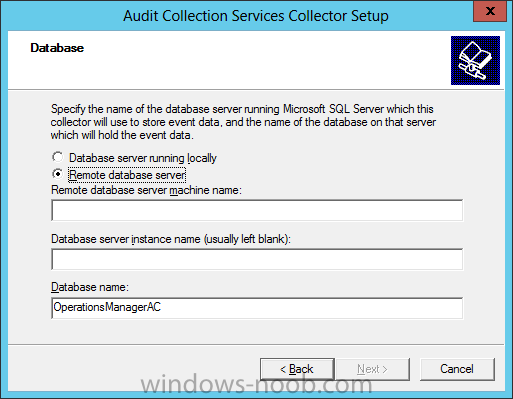Click the OperationsManagerAC text in the field
Image resolution: width=513 pixels, height=399 pixels.
click(x=107, y=307)
